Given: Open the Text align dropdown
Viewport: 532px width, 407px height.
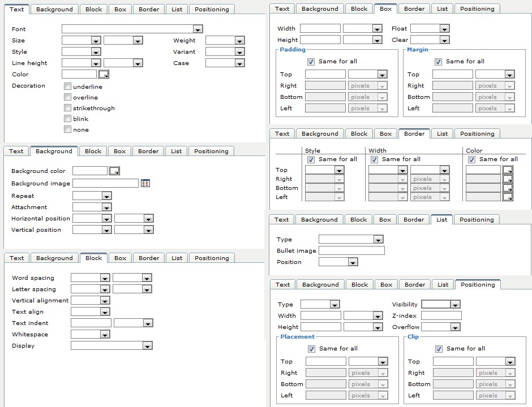Looking at the screenshot, I should [90, 311].
